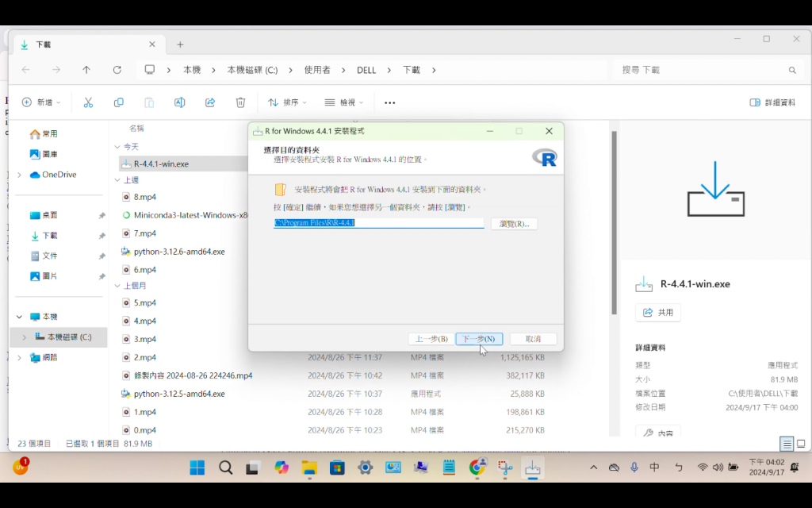The width and height of the screenshot is (812, 508).
Task: Click the R installer taskbar icon
Action: tap(532, 468)
